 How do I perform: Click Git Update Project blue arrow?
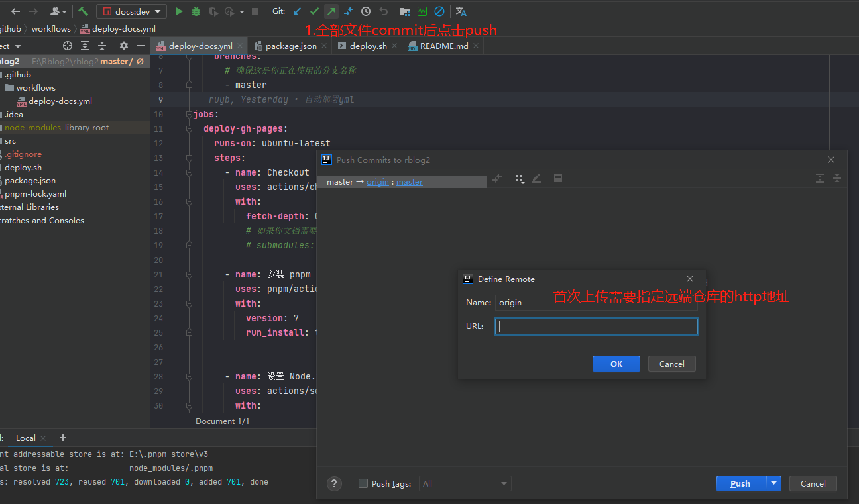(x=297, y=11)
